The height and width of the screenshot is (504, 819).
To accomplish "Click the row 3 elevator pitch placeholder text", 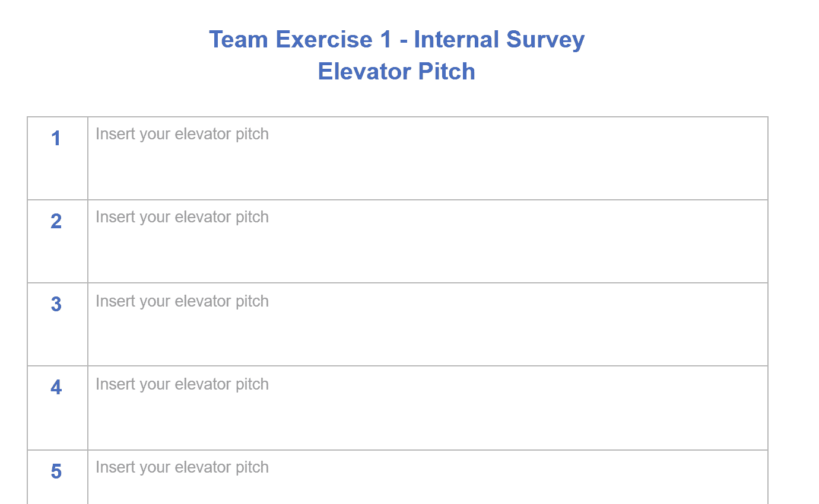I will coord(182,302).
